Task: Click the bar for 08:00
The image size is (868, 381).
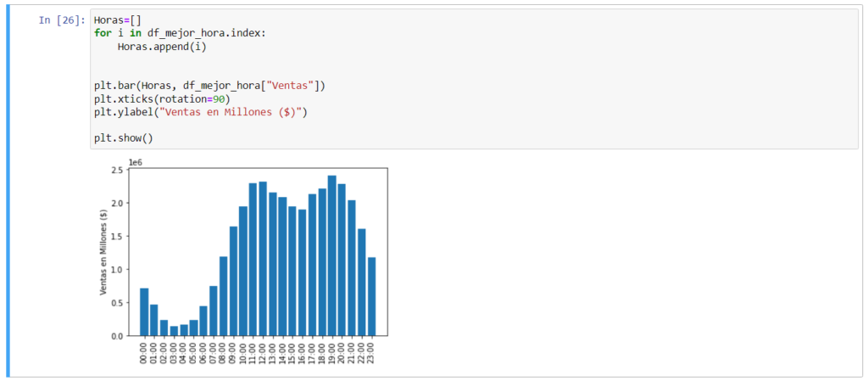Action: (224, 296)
